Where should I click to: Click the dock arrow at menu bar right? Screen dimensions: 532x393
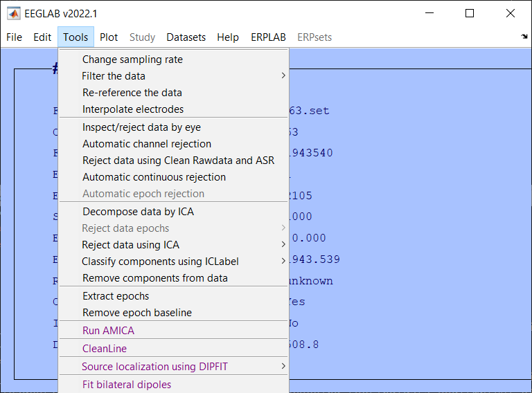click(x=524, y=37)
